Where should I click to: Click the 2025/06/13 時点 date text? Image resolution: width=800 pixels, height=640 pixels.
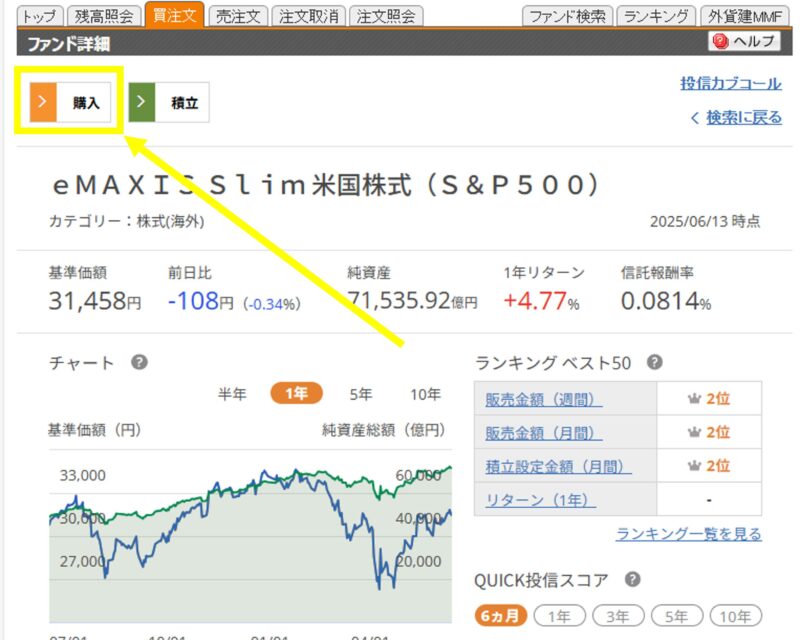pyautogui.click(x=705, y=221)
